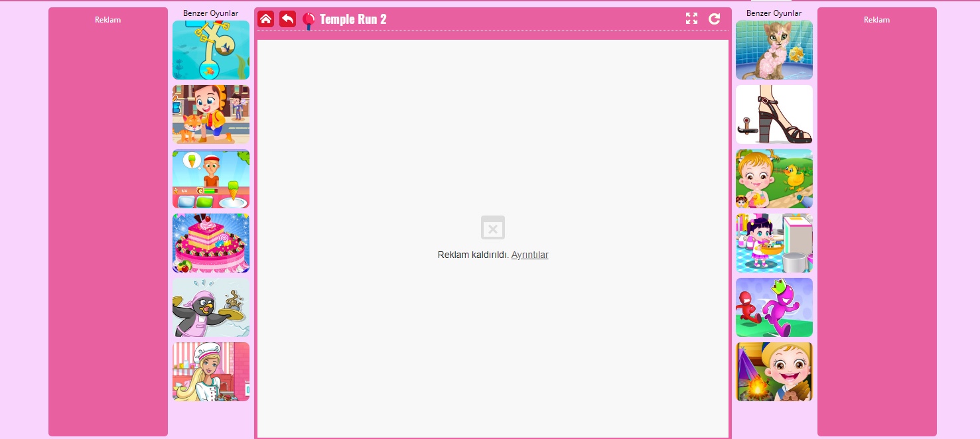
Task: Open the red and purple runners game
Action: point(774,307)
